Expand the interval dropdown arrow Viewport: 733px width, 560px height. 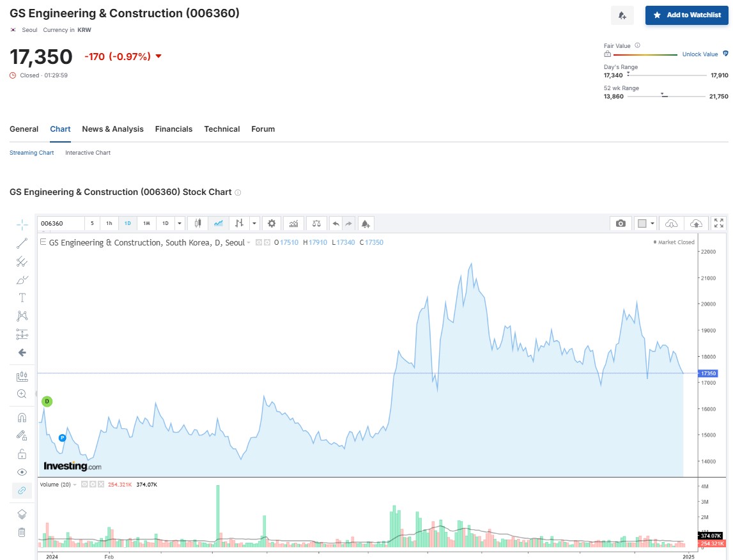(x=180, y=224)
